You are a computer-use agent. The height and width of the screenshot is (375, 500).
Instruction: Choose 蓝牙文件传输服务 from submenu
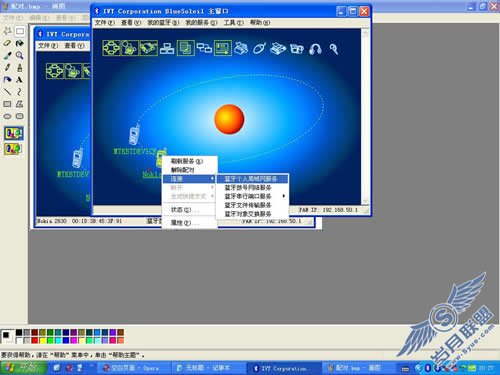[248, 205]
